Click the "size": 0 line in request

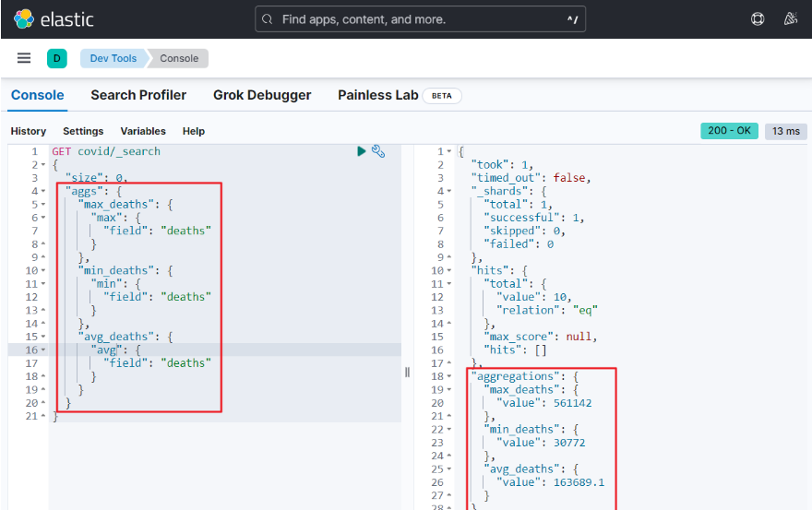click(x=96, y=178)
